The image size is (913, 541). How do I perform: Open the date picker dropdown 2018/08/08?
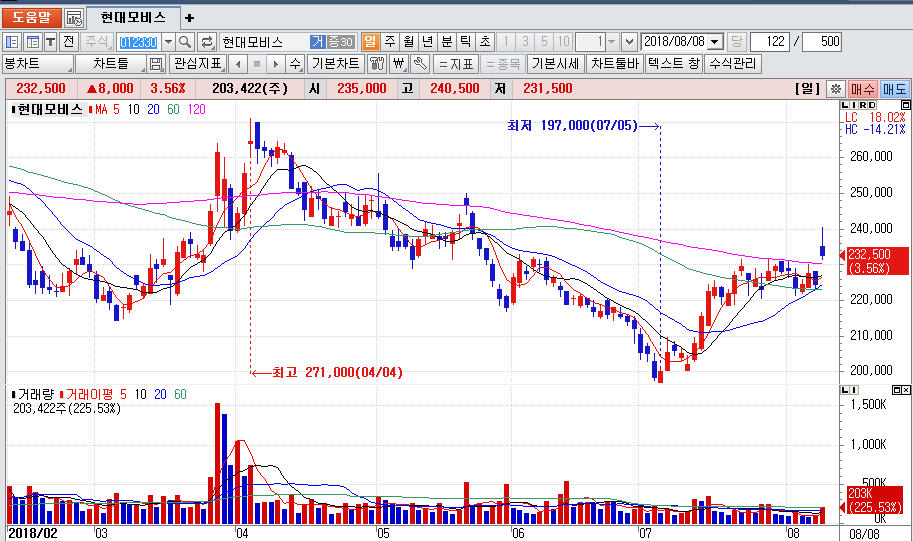[x=714, y=42]
